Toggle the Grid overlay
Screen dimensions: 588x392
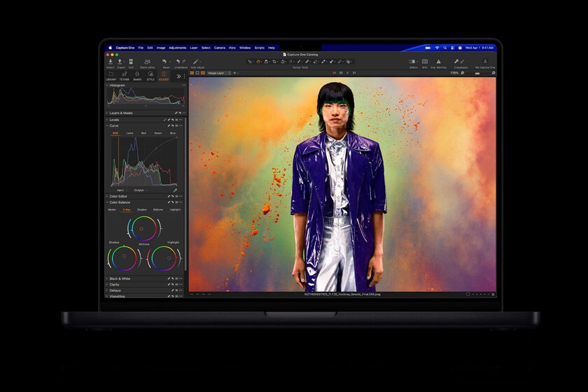click(x=425, y=62)
